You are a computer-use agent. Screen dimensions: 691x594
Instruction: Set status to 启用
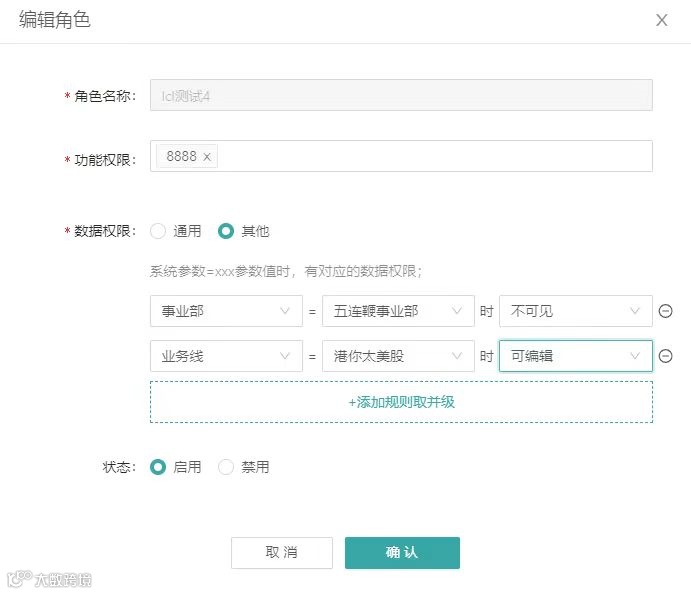[x=158, y=467]
